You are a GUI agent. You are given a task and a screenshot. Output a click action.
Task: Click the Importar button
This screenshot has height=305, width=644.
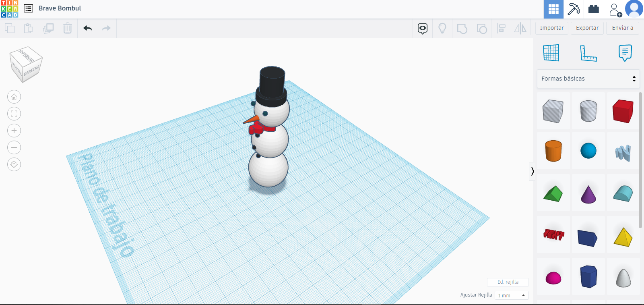tap(552, 28)
